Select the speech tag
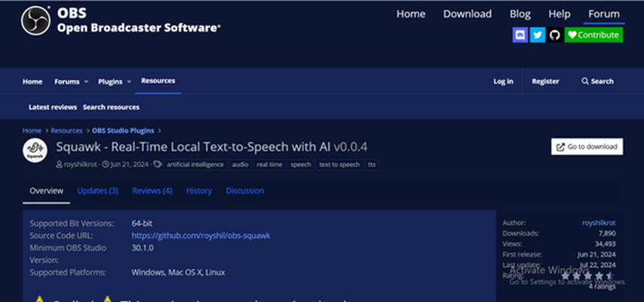Screen dimensions: 644x302 pos(301,164)
